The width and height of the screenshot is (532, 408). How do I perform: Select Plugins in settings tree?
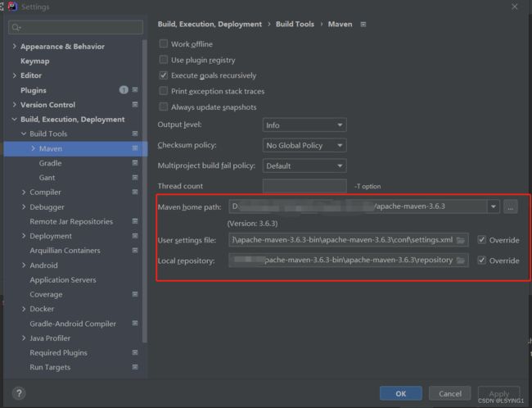34,90
